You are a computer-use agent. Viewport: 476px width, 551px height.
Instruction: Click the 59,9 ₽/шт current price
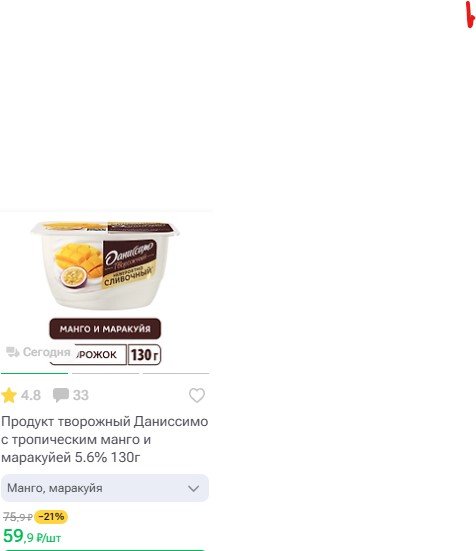[x=32, y=536]
